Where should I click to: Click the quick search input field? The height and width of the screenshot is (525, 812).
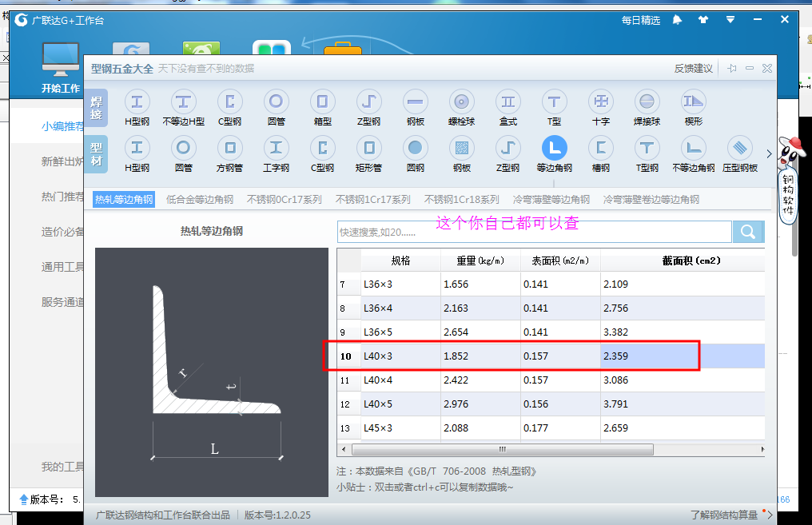535,232
